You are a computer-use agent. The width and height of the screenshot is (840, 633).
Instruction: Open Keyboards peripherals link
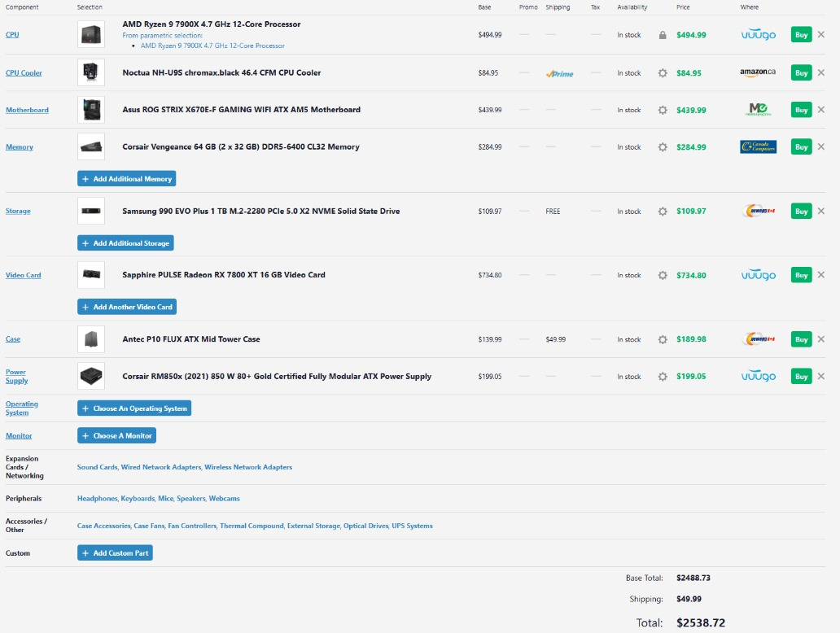click(x=138, y=498)
